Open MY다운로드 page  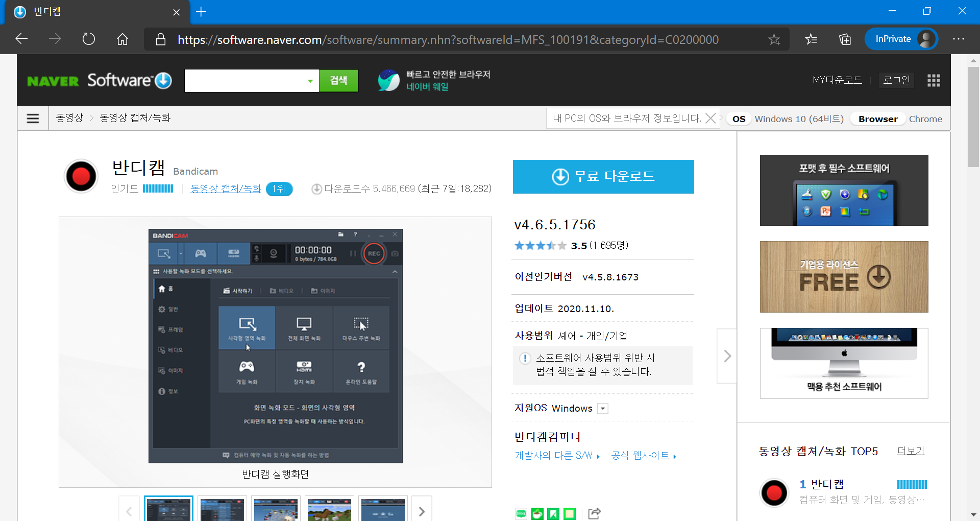tap(837, 80)
